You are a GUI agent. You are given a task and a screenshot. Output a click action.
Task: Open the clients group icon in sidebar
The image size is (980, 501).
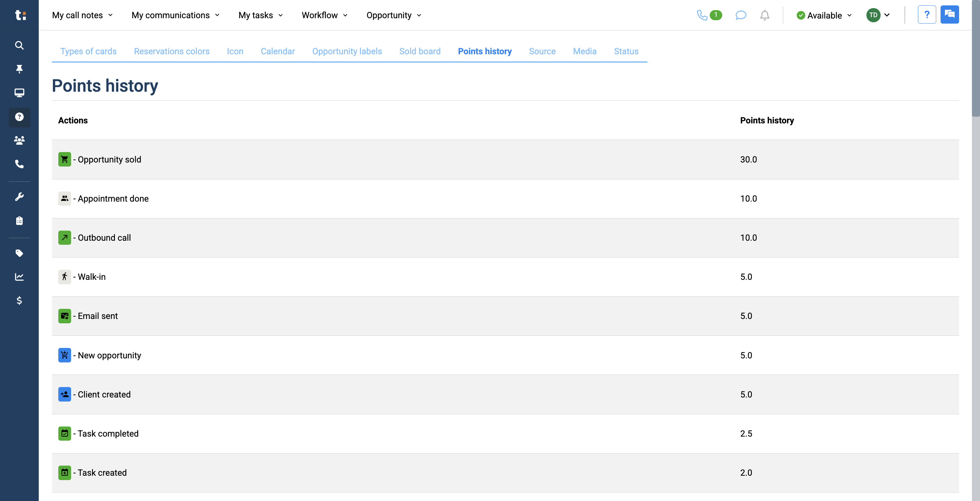click(x=19, y=141)
